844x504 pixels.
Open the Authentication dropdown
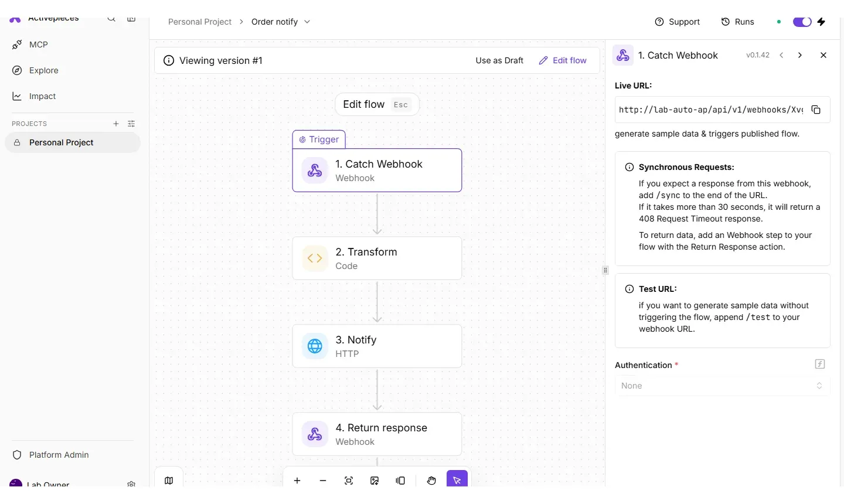[x=722, y=386]
